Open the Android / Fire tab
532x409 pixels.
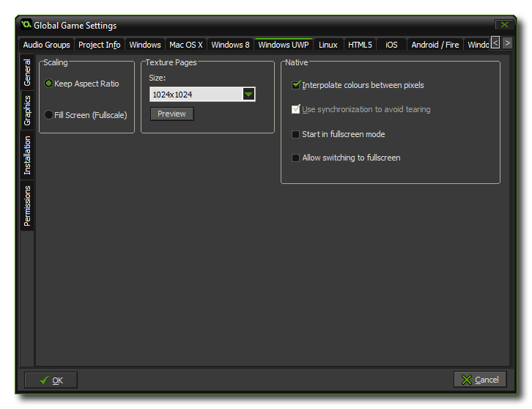[435, 45]
